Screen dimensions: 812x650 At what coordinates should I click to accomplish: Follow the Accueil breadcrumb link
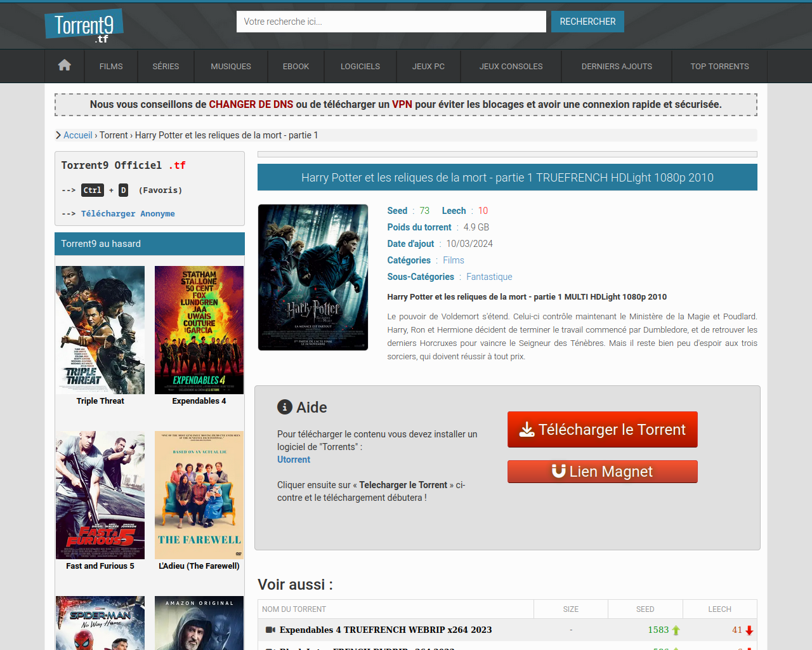click(78, 135)
